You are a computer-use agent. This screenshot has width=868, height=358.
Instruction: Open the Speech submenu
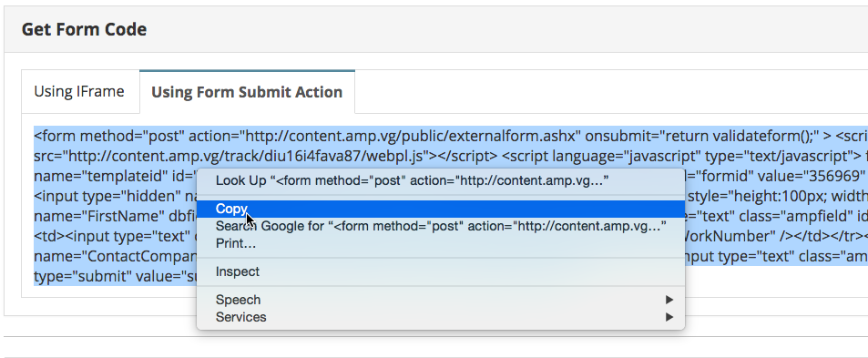tap(441, 300)
